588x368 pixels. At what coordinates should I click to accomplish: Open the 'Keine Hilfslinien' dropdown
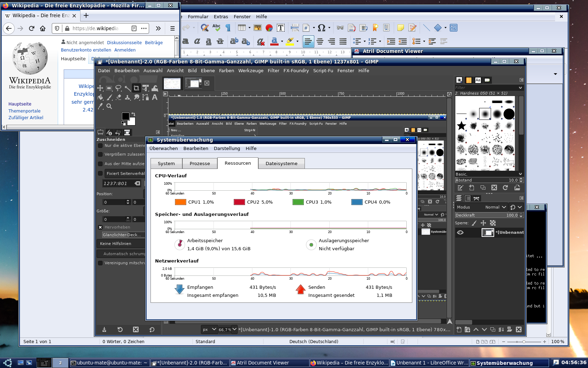tap(121, 244)
